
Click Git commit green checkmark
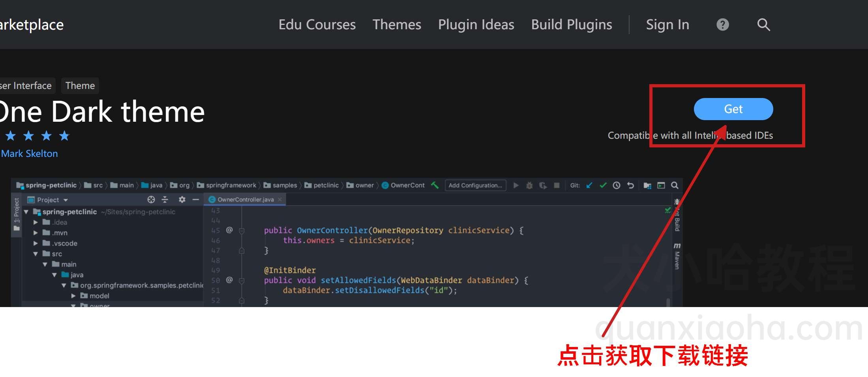[x=603, y=185]
